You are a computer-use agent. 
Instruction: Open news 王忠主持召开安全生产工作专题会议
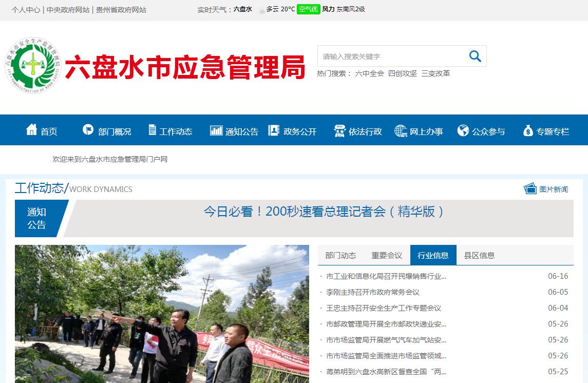pos(384,308)
